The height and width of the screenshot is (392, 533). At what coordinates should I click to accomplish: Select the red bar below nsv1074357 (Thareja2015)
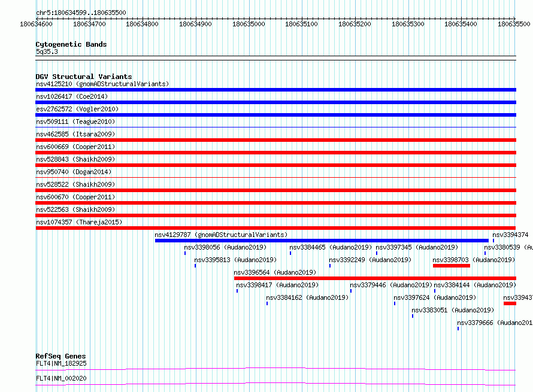point(275,228)
